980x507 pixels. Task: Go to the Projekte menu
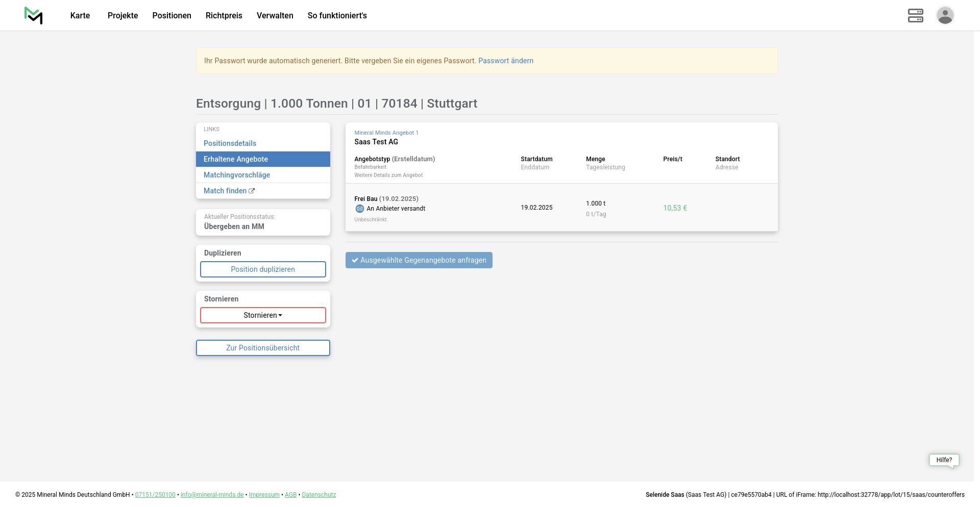pos(122,15)
